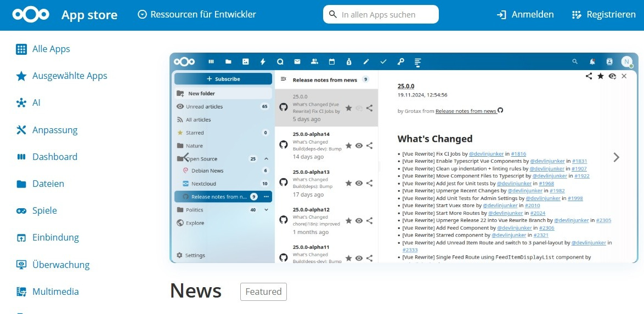Select the Multimedia category
Viewport: 644px width, 314px height.
(55, 292)
